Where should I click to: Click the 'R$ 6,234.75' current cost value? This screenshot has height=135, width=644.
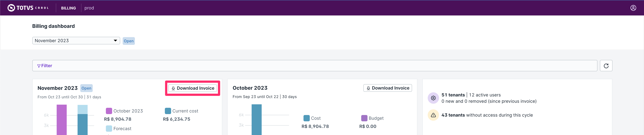click(x=176, y=119)
